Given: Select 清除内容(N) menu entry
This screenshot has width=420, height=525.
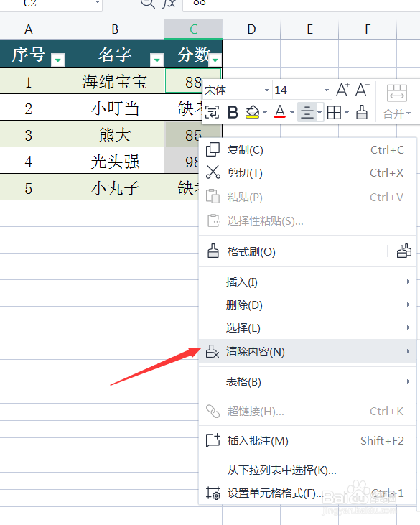Looking at the screenshot, I should tap(307, 351).
